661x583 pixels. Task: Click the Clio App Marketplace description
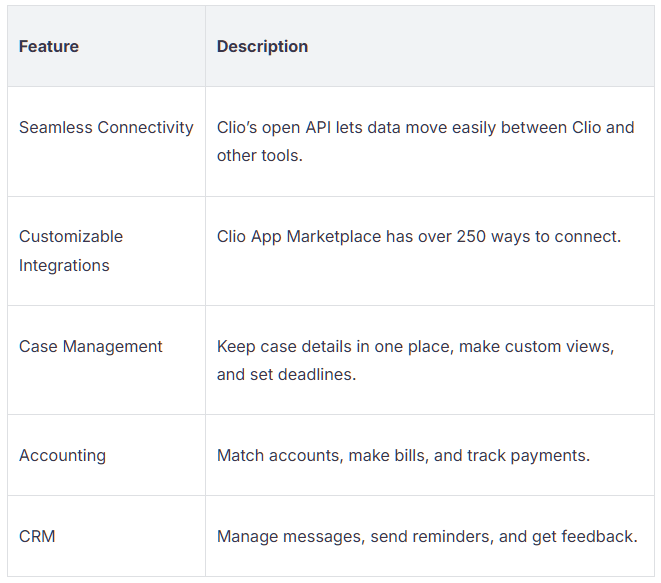[419, 236]
